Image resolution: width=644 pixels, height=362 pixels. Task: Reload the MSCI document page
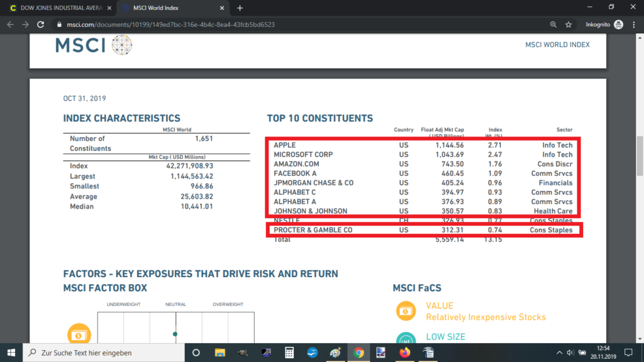point(41,25)
